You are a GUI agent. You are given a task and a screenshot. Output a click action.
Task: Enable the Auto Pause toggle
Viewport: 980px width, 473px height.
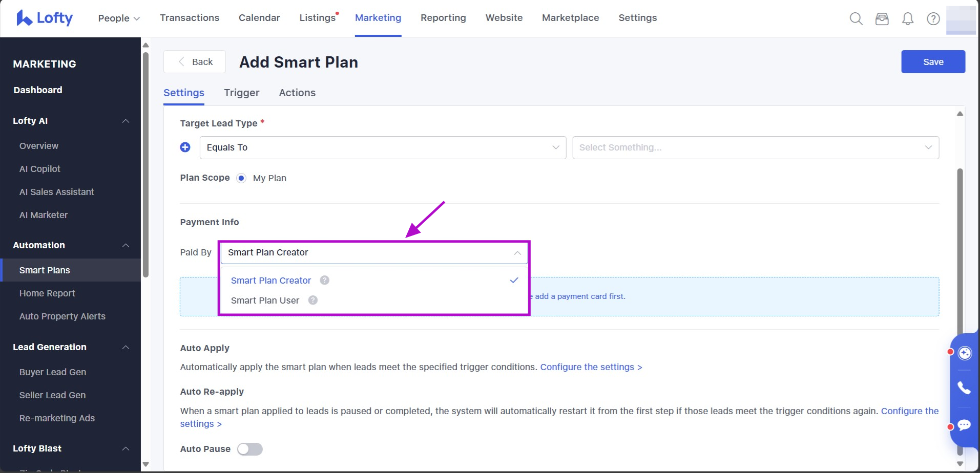250,449
